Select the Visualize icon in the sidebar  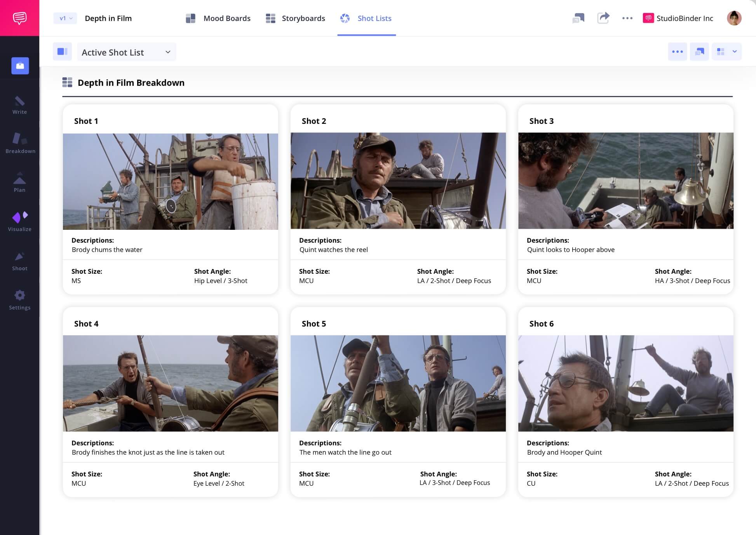pyautogui.click(x=20, y=218)
